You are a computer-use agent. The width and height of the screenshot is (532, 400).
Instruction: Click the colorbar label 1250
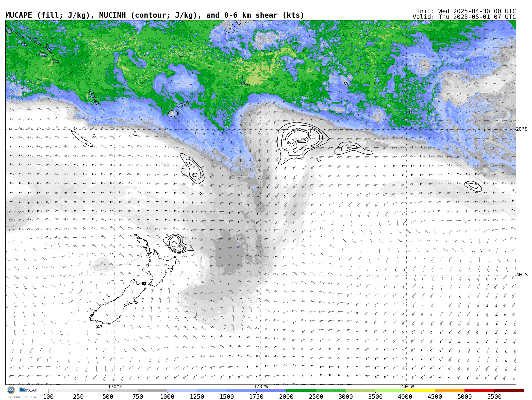point(197,397)
